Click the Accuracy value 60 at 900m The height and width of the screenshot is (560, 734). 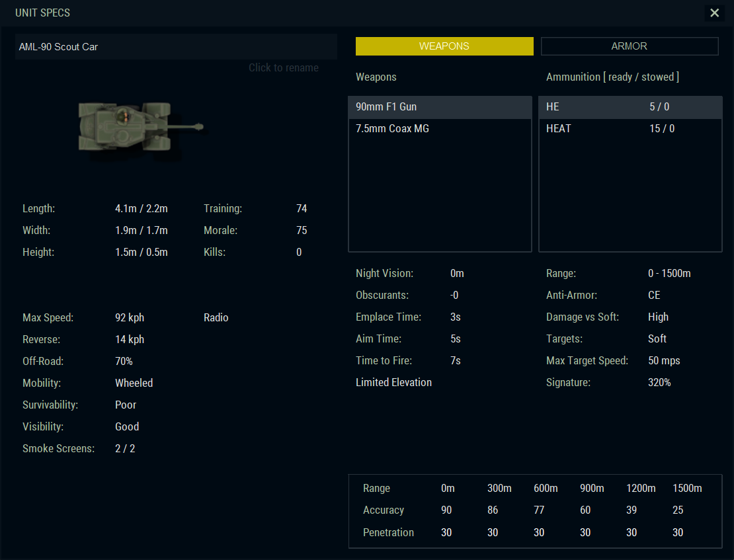coord(585,510)
